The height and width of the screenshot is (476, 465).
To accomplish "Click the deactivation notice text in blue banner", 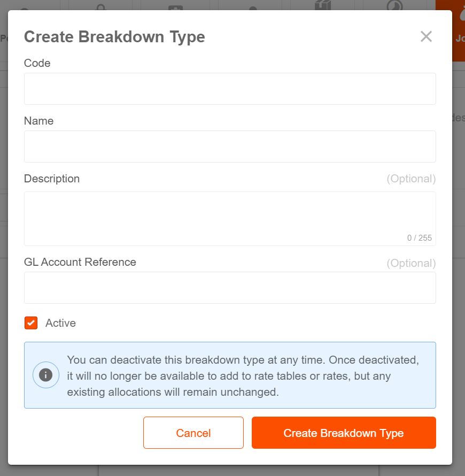I will tap(243, 376).
